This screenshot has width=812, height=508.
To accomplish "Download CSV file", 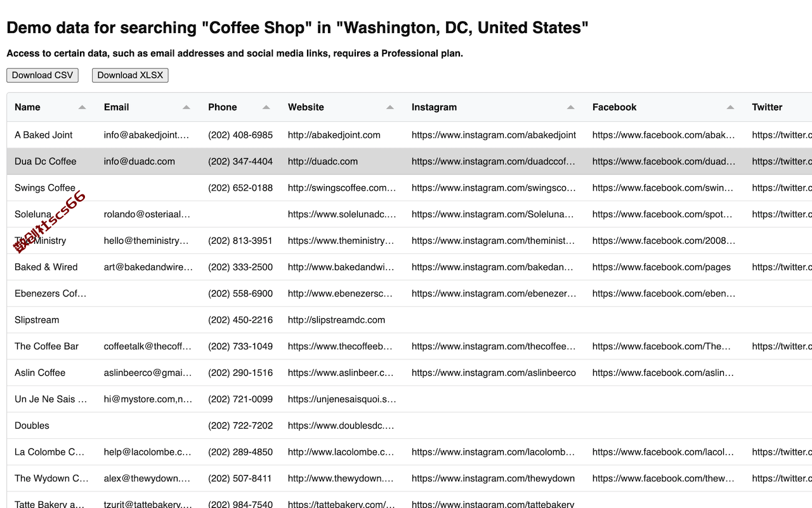I will point(43,75).
